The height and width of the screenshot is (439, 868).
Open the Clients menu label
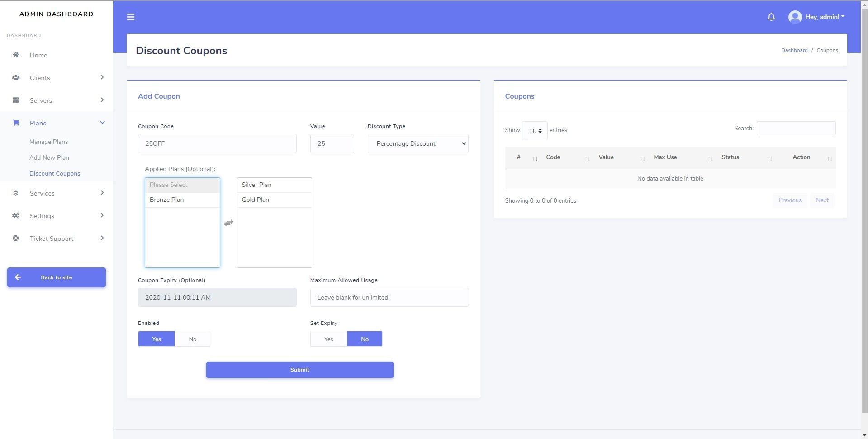tap(40, 78)
